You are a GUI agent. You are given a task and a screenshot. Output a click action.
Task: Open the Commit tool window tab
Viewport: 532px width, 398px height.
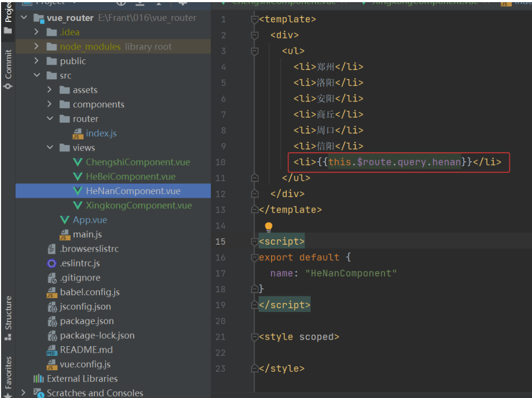(x=8, y=69)
